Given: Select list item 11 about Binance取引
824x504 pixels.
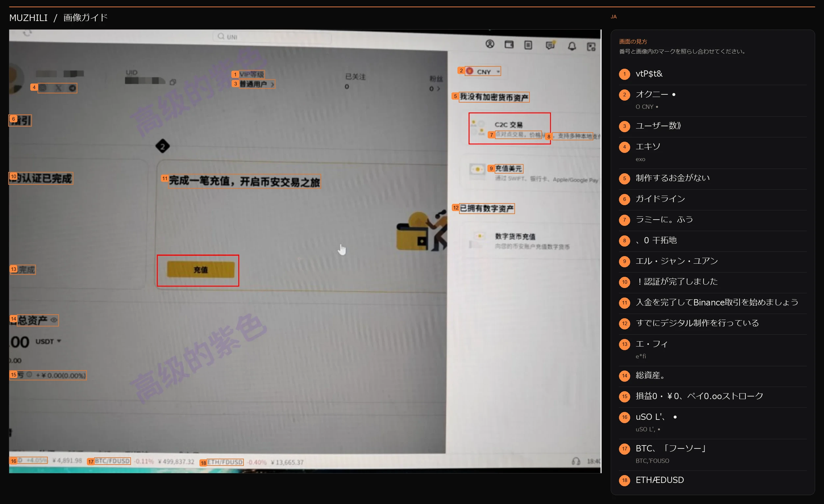Looking at the screenshot, I should [x=713, y=302].
